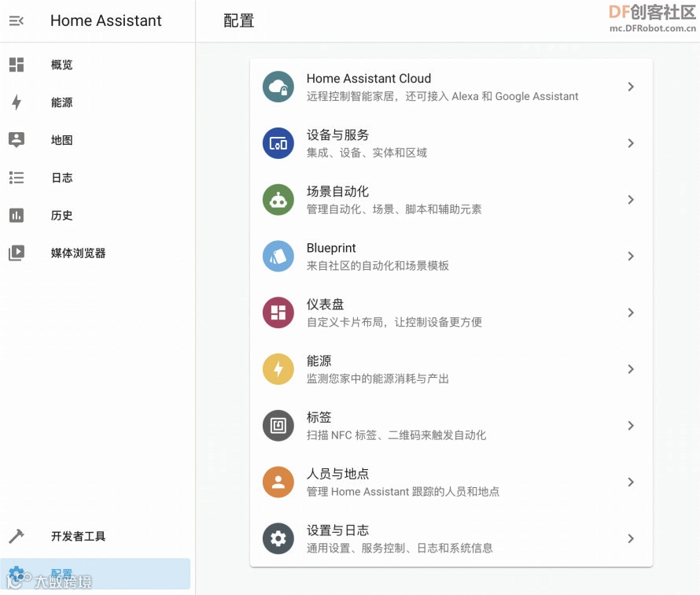
Task: Open the 场景自动化 row chevron
Action: coord(630,200)
